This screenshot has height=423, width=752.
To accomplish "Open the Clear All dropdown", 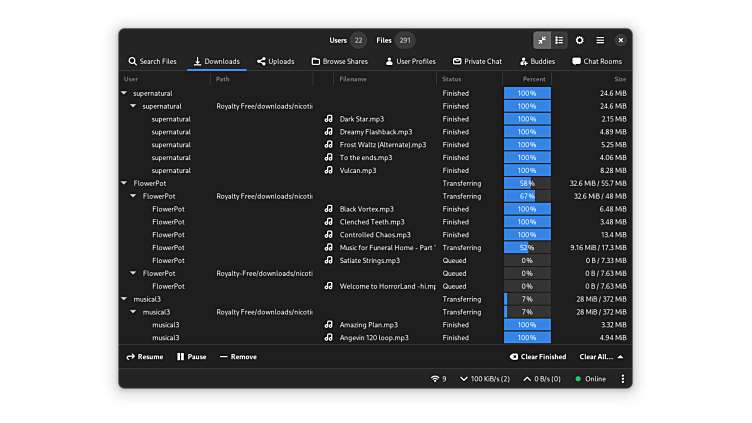I will tap(601, 357).
